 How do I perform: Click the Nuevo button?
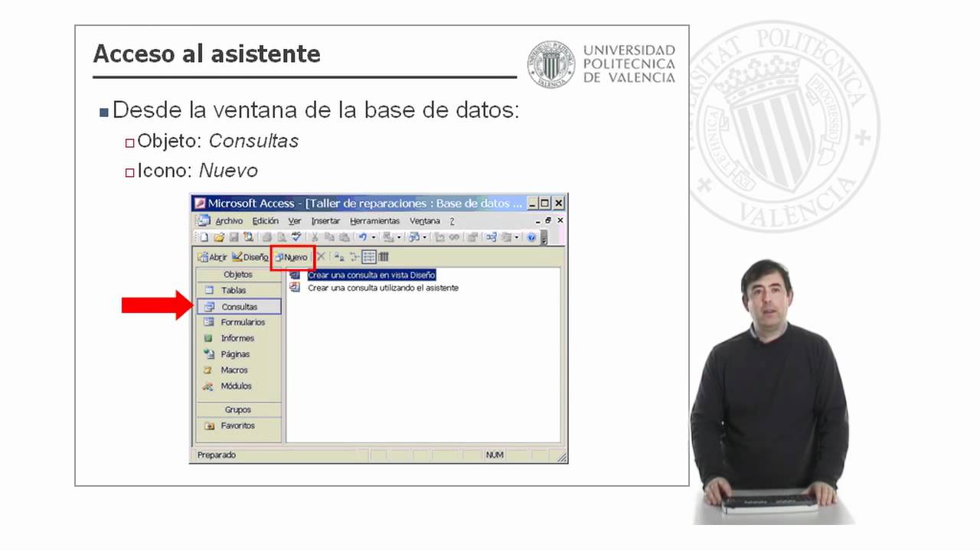pos(292,257)
